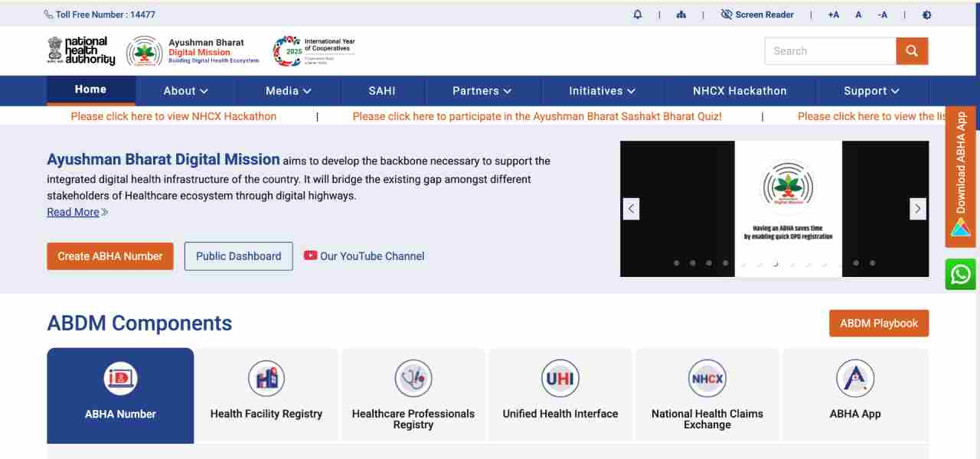The width and height of the screenshot is (980, 459).
Task: Click the Google Play icon on side tab
Action: click(x=961, y=227)
